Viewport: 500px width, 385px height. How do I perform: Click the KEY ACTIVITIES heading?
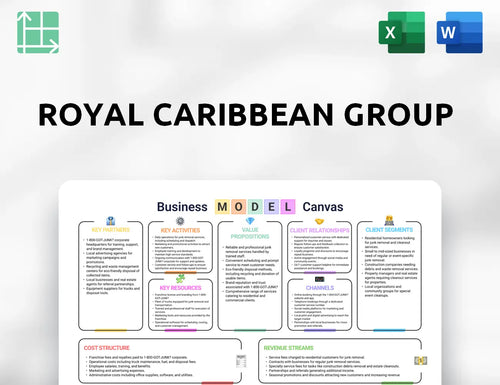(180, 230)
